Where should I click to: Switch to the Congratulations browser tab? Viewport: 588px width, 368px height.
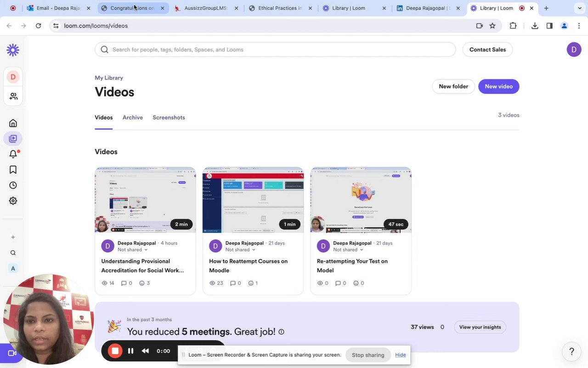[133, 8]
